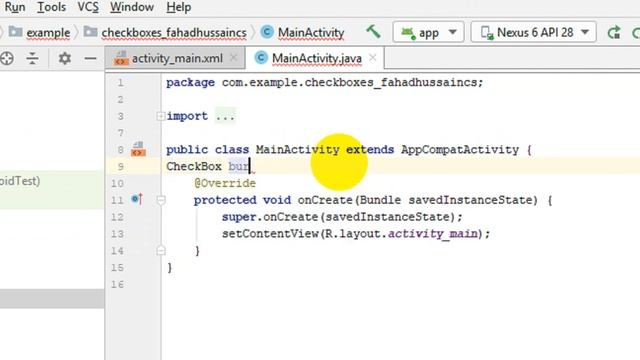640x360 pixels.
Task: Click the locate target crosshair icon
Action: [7, 58]
